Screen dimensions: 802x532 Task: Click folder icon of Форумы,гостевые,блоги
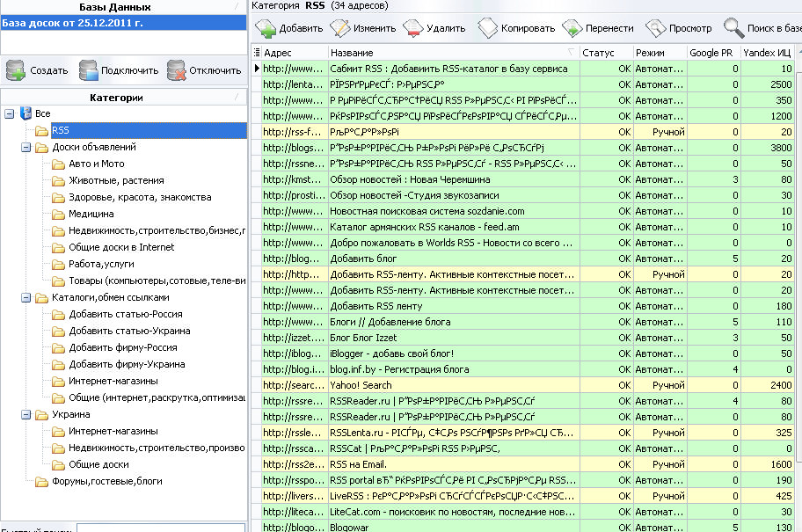[x=42, y=482]
